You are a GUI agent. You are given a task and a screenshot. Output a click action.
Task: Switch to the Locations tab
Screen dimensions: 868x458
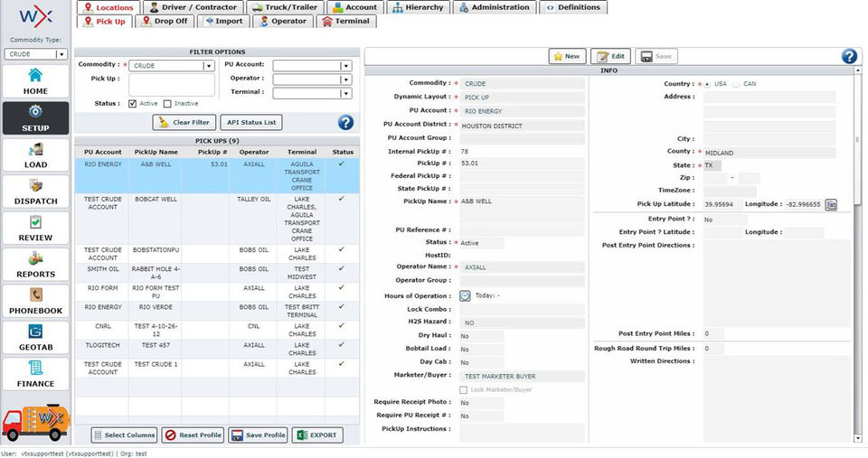click(108, 7)
